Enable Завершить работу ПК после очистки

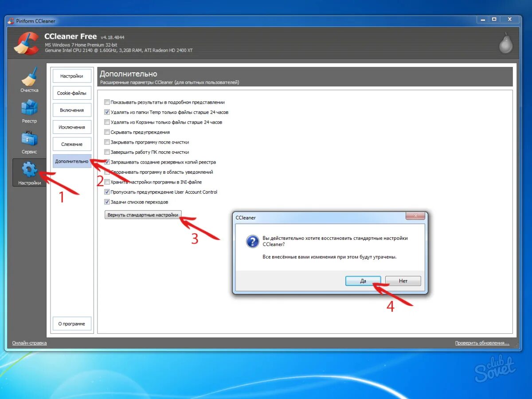click(x=107, y=152)
